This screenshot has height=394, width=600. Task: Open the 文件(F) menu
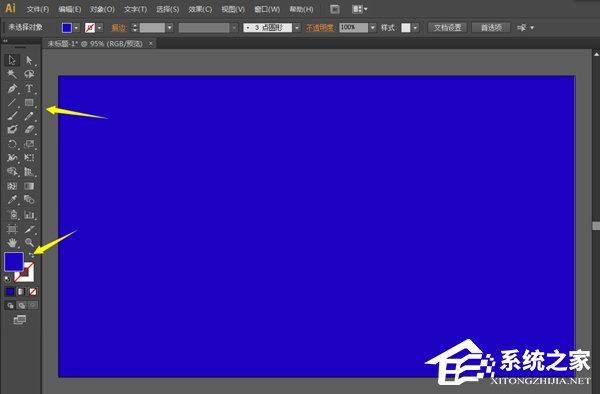[x=38, y=9]
